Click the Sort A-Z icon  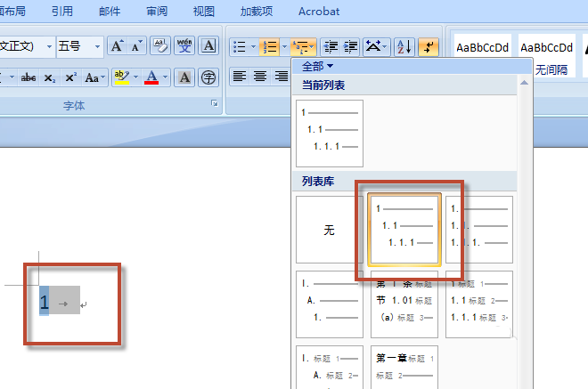(x=404, y=47)
